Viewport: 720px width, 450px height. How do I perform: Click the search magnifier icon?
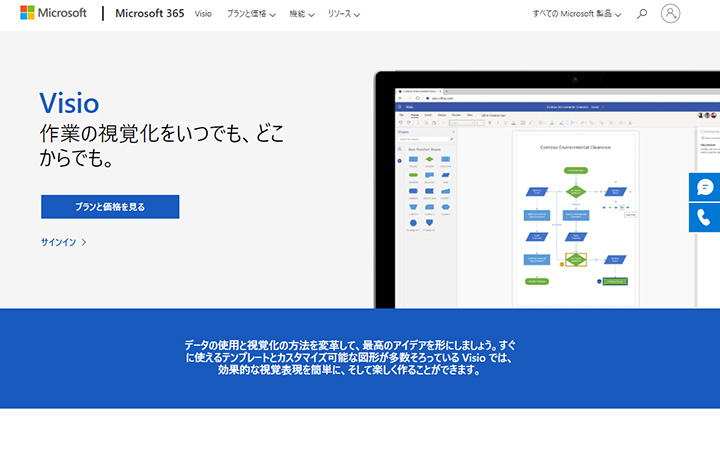coord(642,14)
